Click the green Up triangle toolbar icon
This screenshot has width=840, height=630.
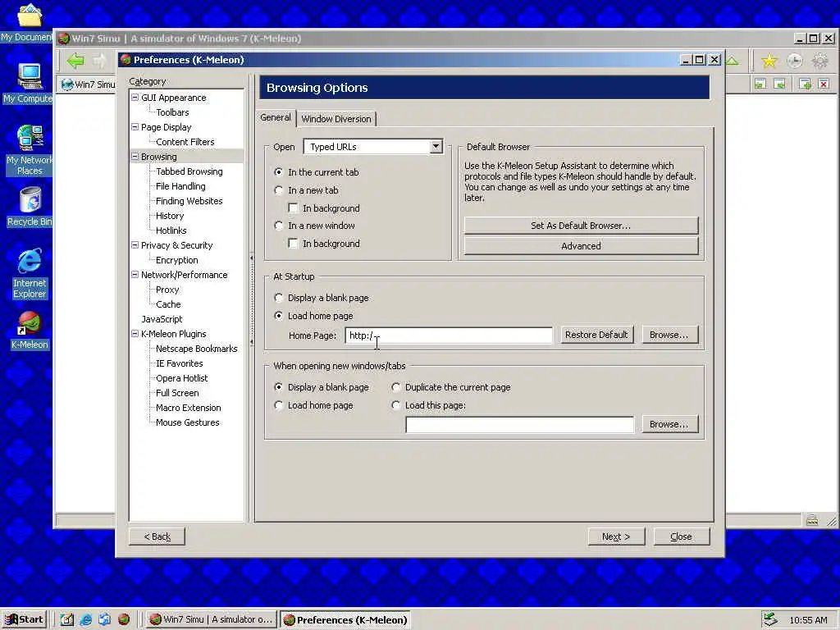click(733, 61)
